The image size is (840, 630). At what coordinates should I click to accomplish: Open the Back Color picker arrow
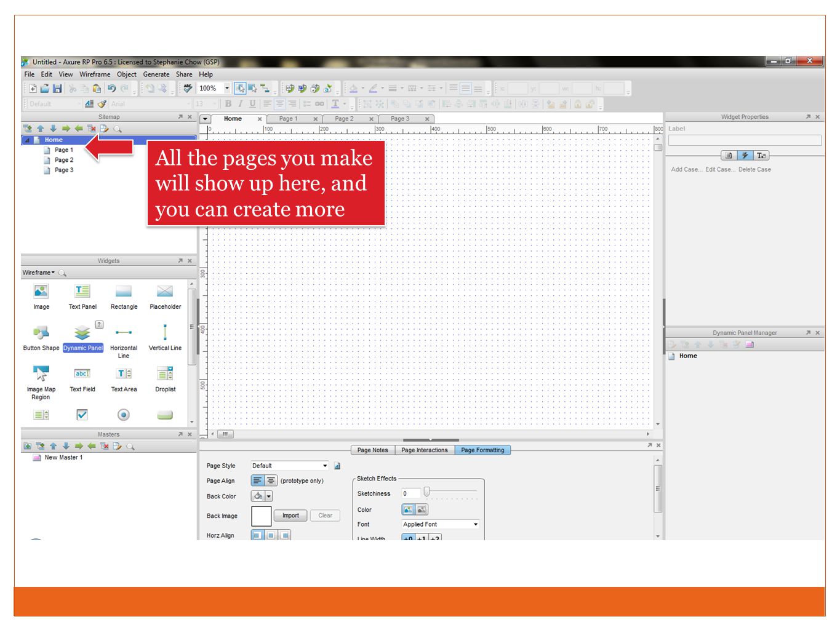(x=269, y=496)
